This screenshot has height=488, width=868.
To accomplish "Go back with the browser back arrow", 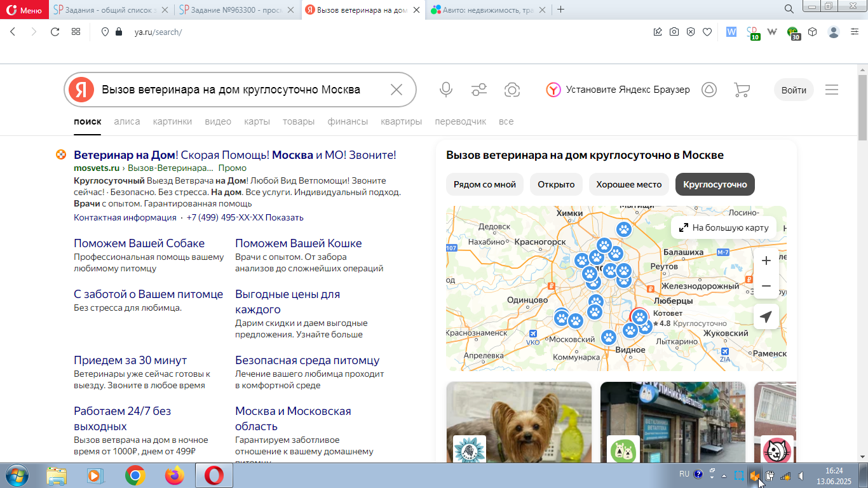I will pyautogui.click(x=13, y=32).
